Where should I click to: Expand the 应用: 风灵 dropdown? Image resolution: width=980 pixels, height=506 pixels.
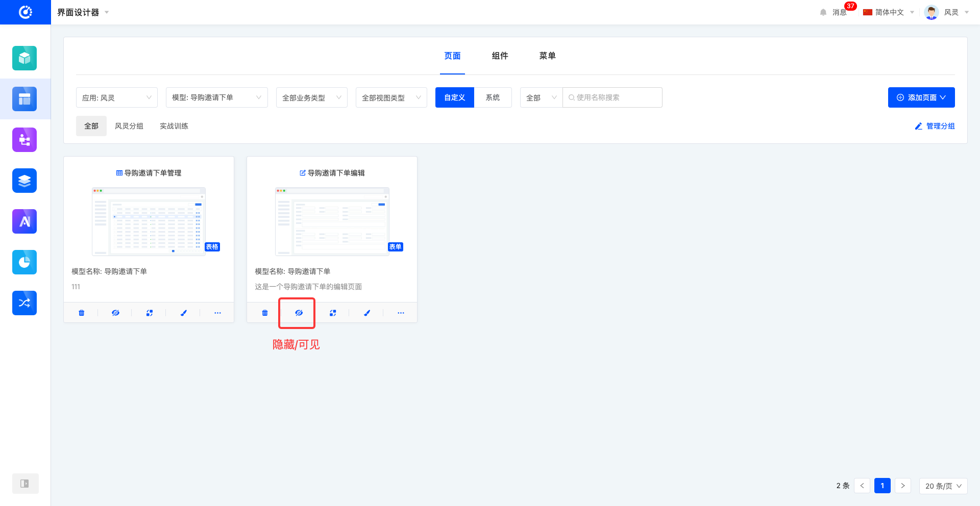[117, 97]
